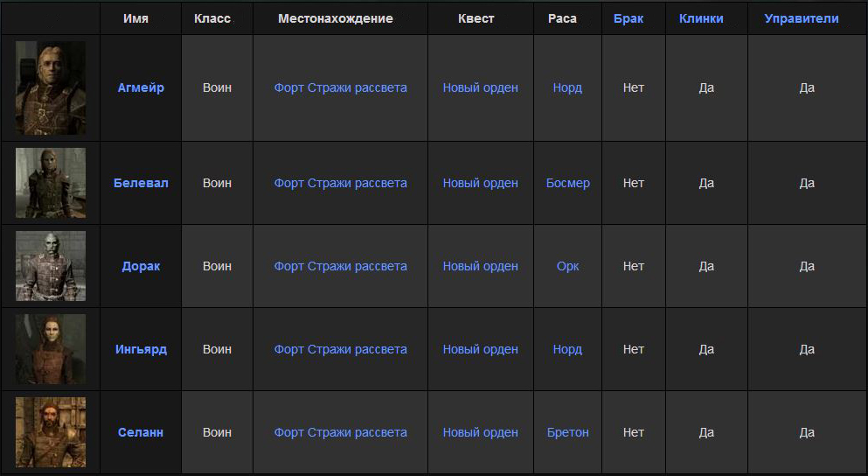Select the Селанн name link
The height and width of the screenshot is (476, 868).
[x=141, y=432]
